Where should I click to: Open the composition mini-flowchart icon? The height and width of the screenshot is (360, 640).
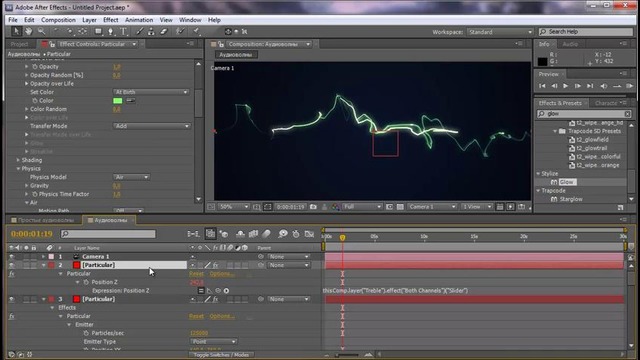[x=193, y=234]
